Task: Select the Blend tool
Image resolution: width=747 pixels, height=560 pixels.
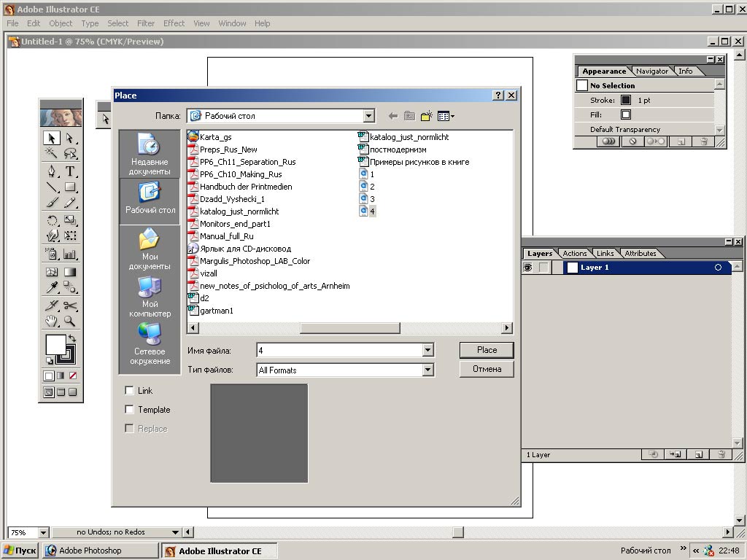Action: 70,287
